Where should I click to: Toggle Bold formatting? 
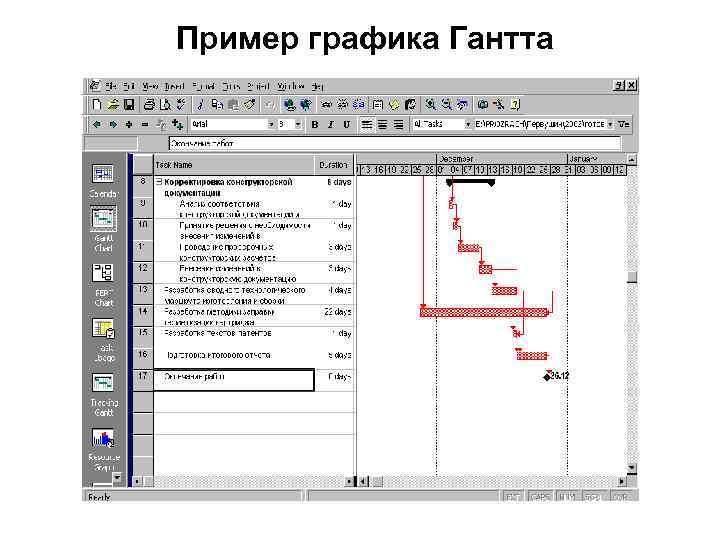click(315, 124)
